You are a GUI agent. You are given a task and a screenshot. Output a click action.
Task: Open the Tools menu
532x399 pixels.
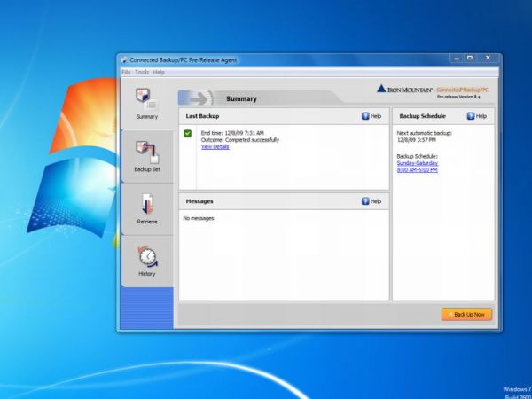tap(142, 72)
